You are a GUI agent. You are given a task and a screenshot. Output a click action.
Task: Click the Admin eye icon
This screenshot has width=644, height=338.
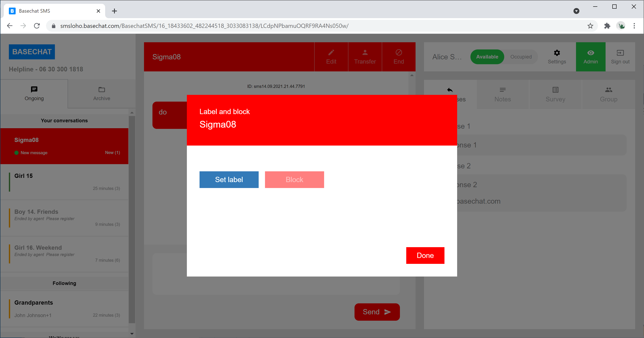tap(591, 53)
